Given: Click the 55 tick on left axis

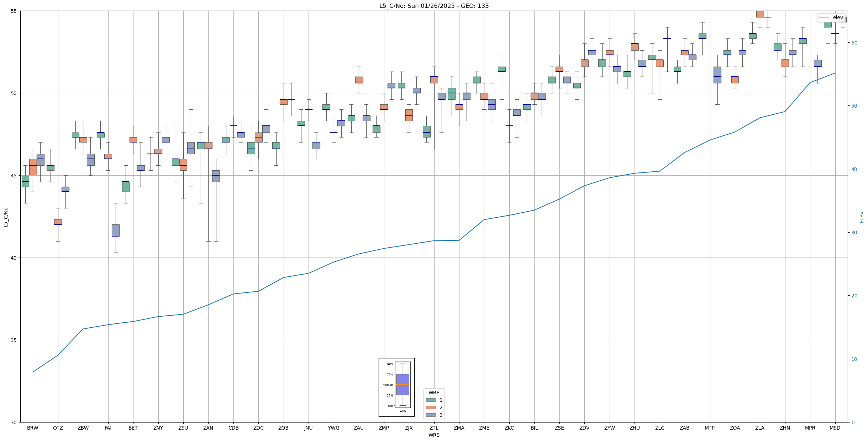Looking at the screenshot, I should pos(14,11).
